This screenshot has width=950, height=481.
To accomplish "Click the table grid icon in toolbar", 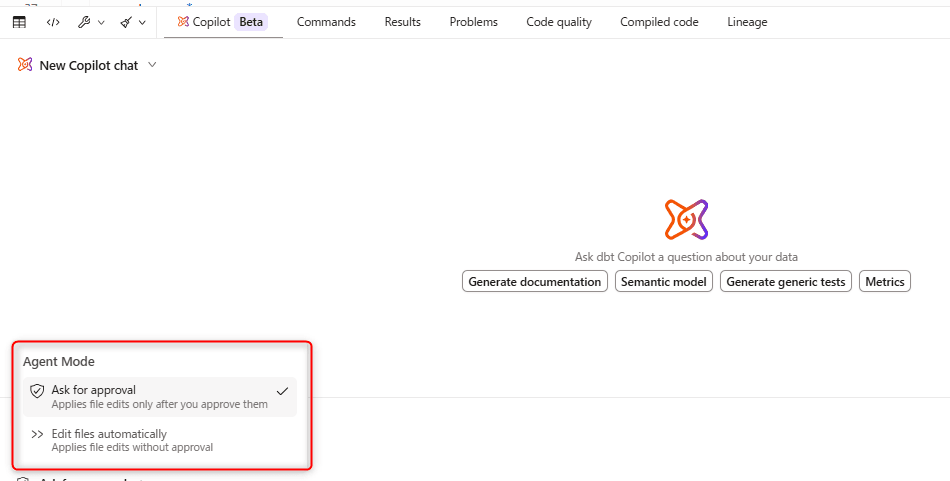I will (19, 22).
